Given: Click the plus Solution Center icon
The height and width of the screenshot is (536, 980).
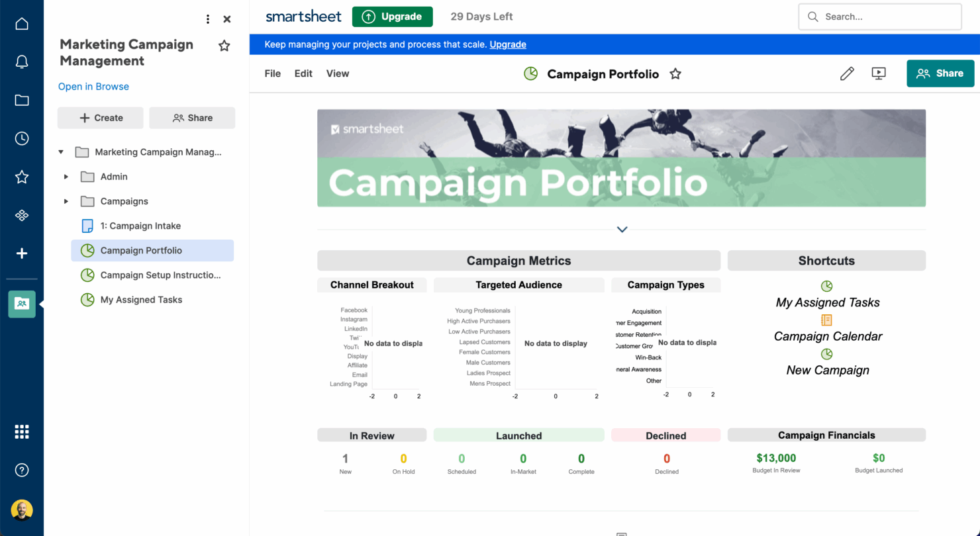Looking at the screenshot, I should click(22, 253).
